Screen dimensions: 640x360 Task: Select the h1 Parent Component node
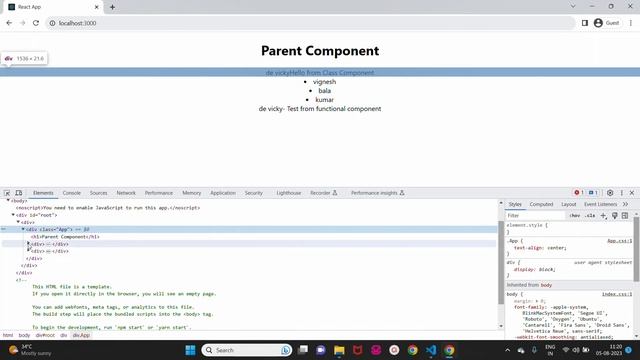coord(65,237)
